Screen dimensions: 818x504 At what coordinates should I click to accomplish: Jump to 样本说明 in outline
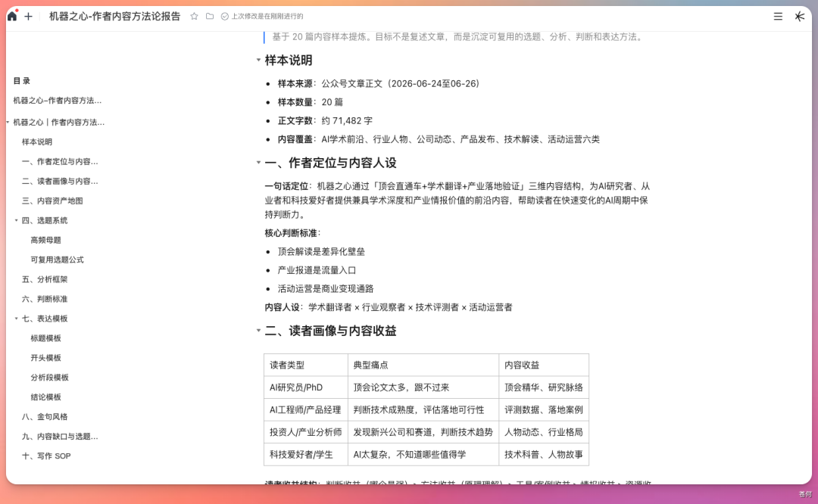pos(37,142)
